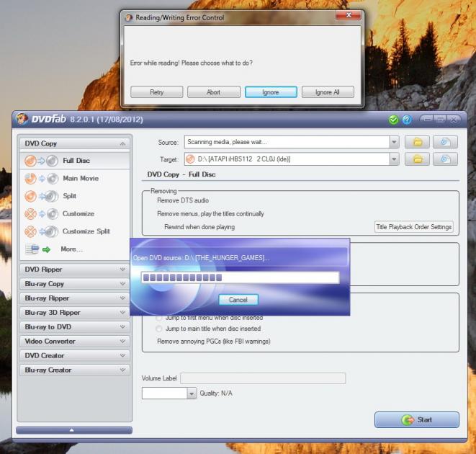Toggle Remove annoying PGCs option
Viewport: 476px width, 454px height.
coord(214,342)
